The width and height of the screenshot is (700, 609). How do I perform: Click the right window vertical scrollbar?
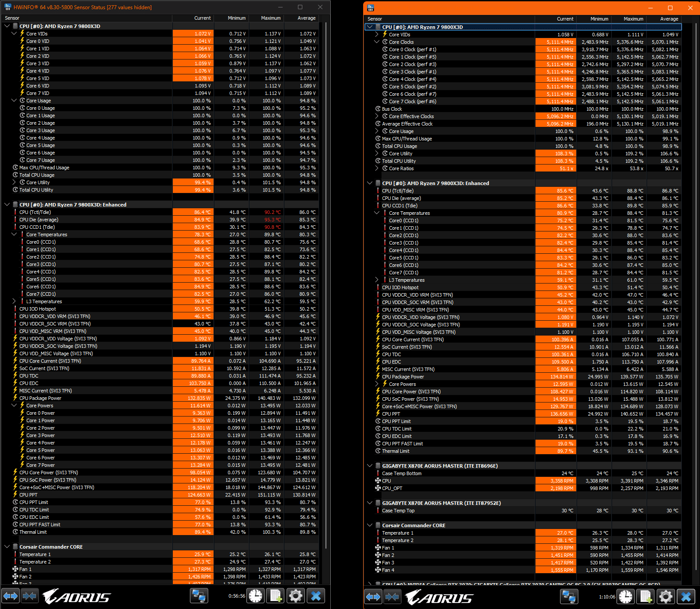pyautogui.click(x=696, y=297)
